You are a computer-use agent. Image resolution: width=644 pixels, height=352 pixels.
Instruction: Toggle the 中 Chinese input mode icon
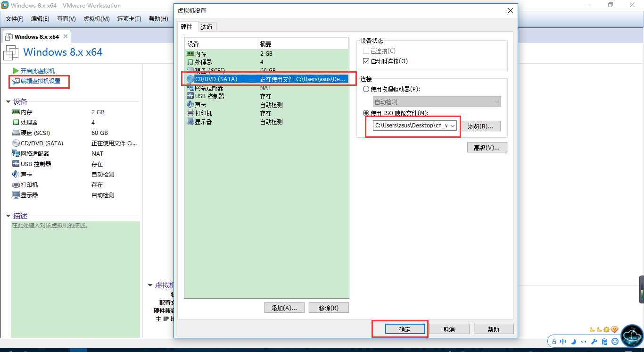pos(563,341)
